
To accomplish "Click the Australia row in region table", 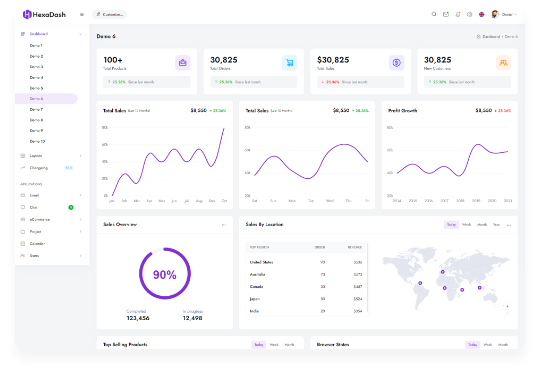I will 306,274.
